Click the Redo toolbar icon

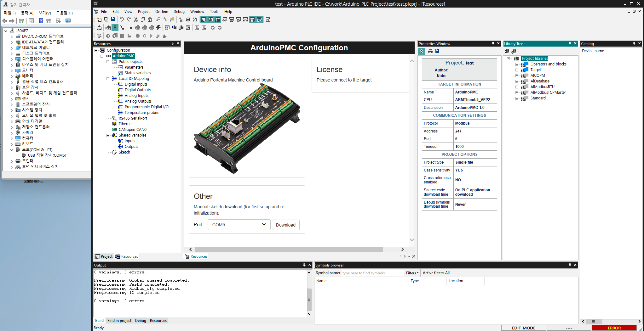(x=129, y=20)
